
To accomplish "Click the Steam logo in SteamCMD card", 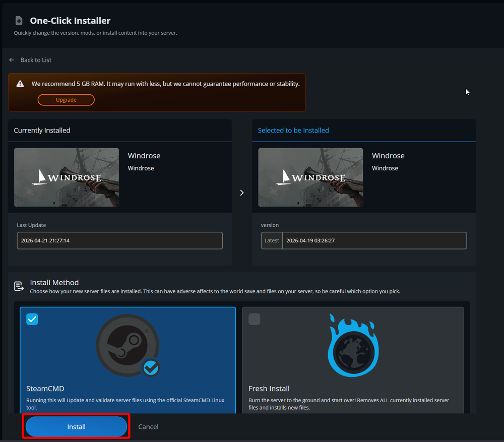I will click(x=128, y=345).
